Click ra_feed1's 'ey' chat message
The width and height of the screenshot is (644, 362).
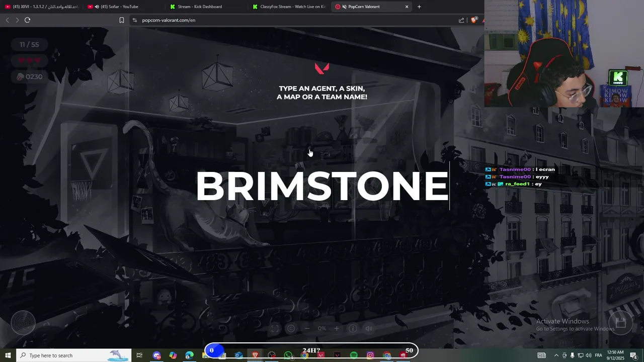tap(514, 184)
